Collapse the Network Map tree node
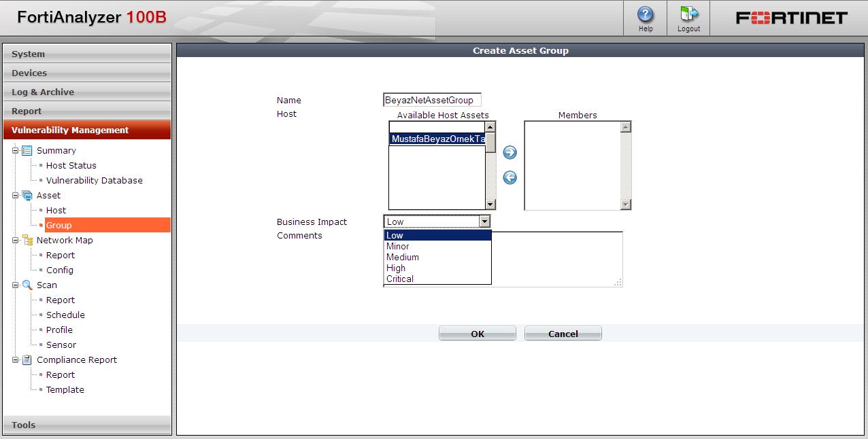The height and width of the screenshot is (439, 868). click(16, 240)
